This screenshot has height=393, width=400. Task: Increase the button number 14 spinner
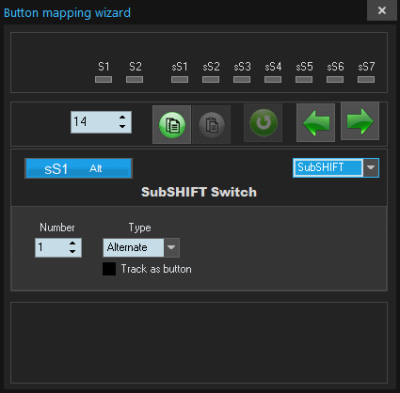122,117
